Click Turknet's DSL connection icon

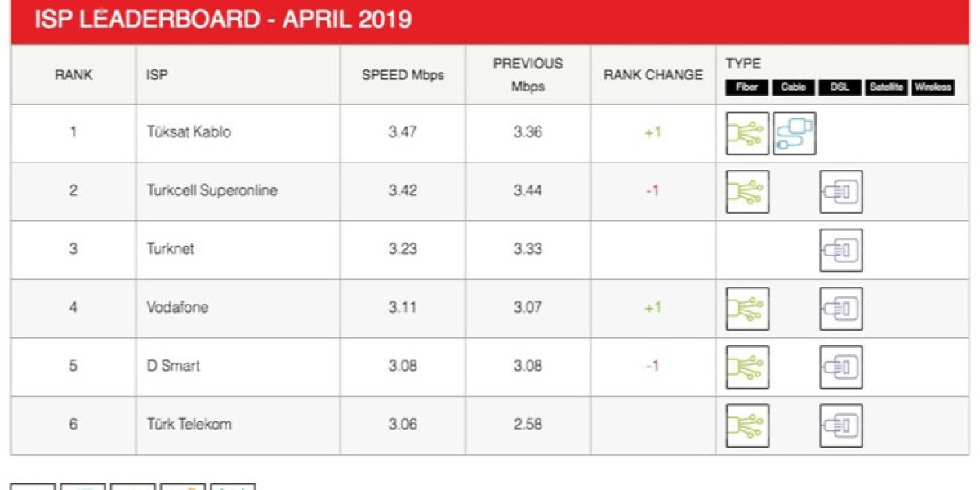tap(840, 250)
